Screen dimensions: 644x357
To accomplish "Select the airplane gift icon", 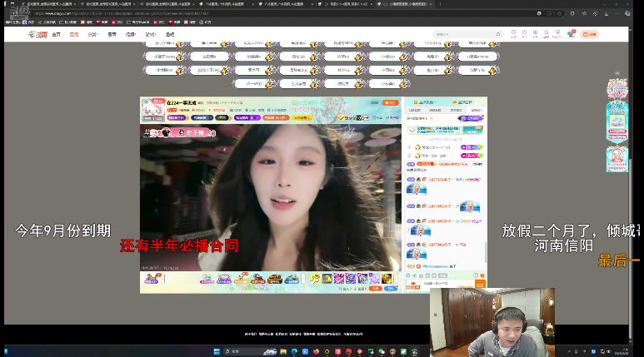I will (292, 279).
